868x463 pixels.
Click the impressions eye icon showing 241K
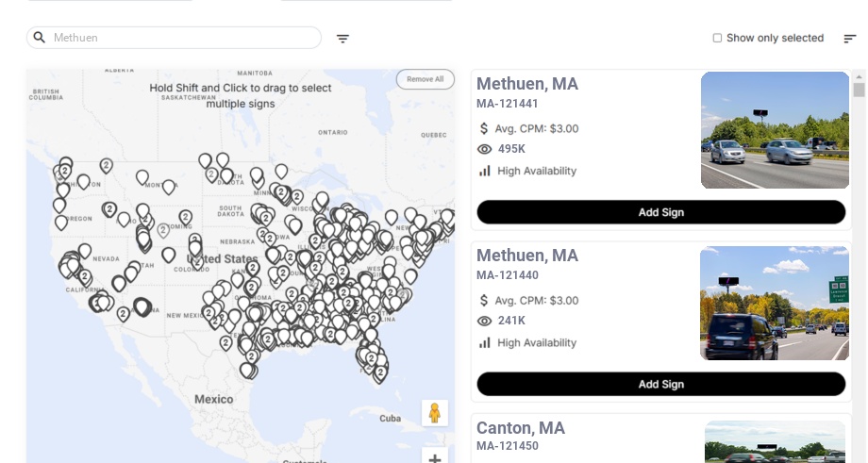tap(485, 321)
